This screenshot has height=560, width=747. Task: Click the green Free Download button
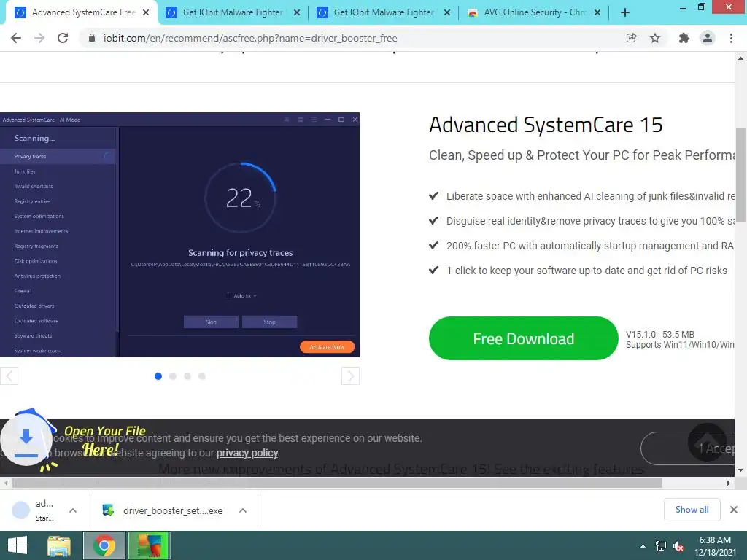coord(523,338)
